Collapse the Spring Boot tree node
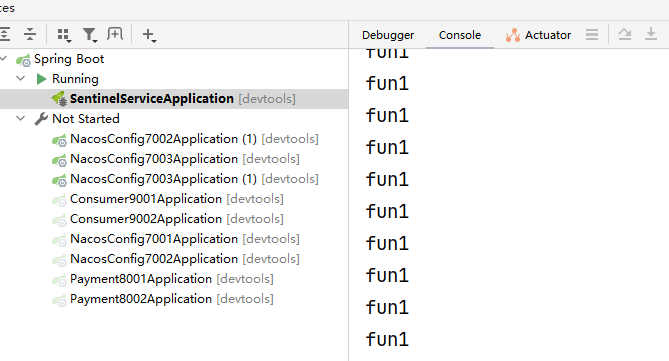 point(4,58)
